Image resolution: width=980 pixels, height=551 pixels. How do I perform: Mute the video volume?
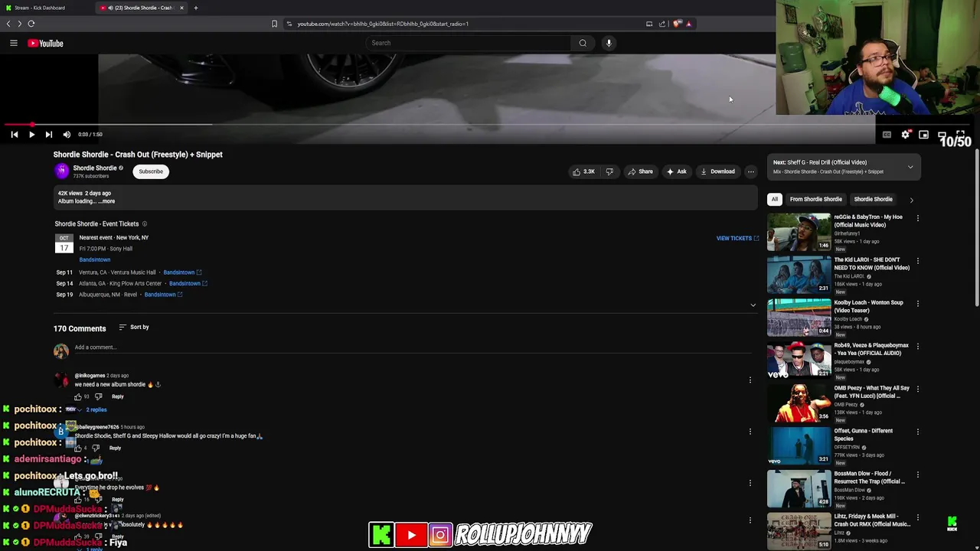pos(67,135)
